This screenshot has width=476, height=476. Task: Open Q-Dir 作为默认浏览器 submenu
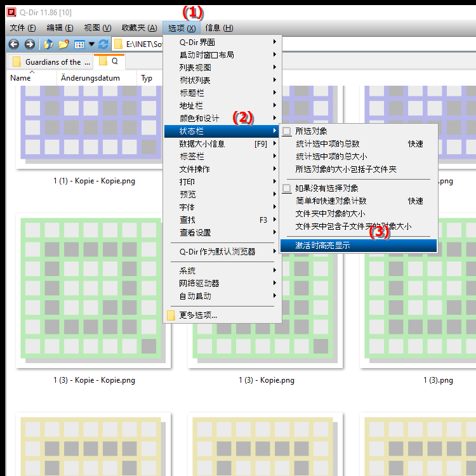pos(223,252)
